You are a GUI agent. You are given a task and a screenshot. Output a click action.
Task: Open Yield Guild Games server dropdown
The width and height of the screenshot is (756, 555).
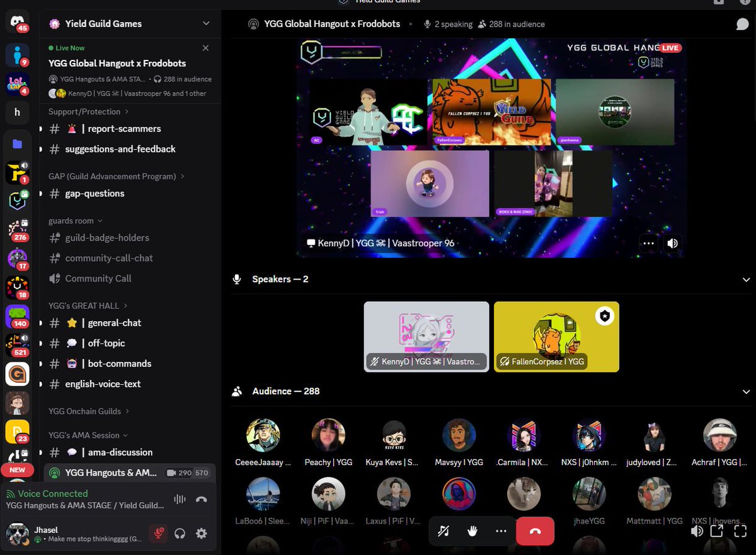click(x=206, y=23)
